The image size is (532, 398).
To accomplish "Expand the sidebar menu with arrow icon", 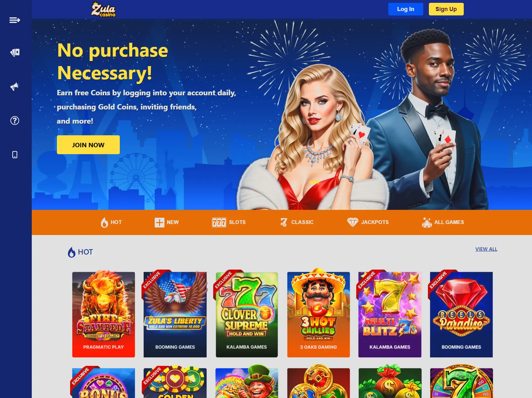I will pyautogui.click(x=15, y=20).
